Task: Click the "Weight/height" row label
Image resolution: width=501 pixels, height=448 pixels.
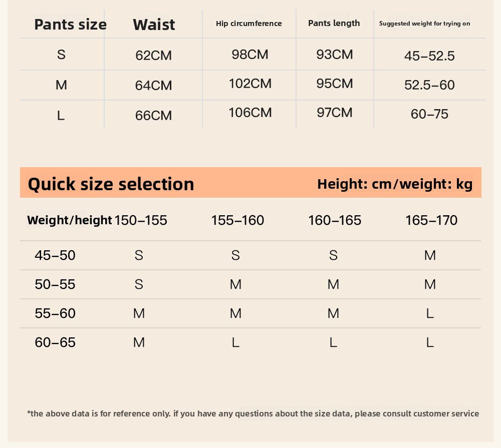Action: point(69,220)
